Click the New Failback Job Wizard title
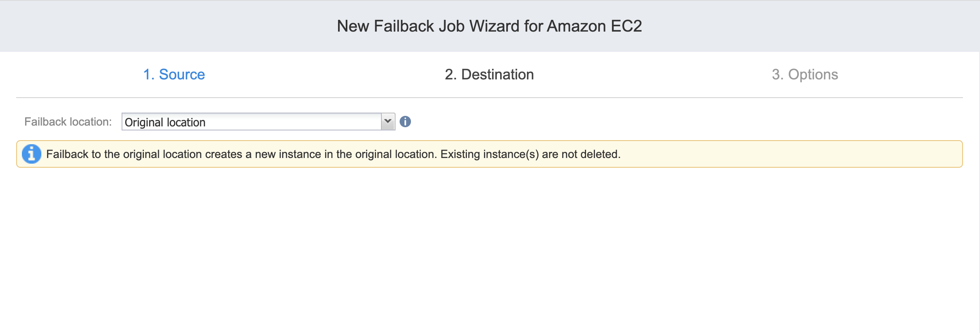Viewport: 980px width, 333px height. (x=490, y=26)
